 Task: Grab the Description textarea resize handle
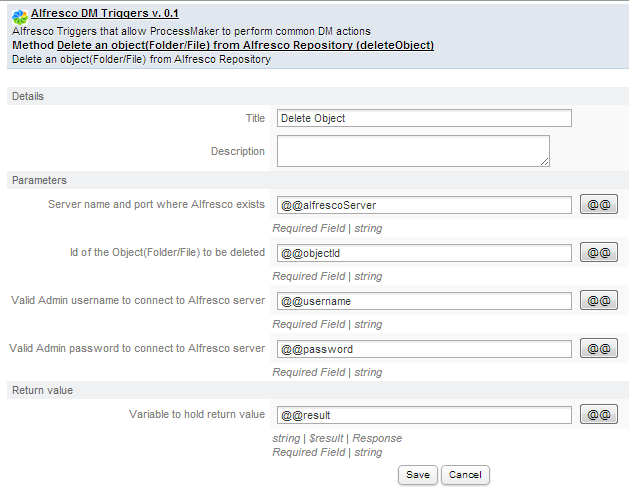pos(545,161)
